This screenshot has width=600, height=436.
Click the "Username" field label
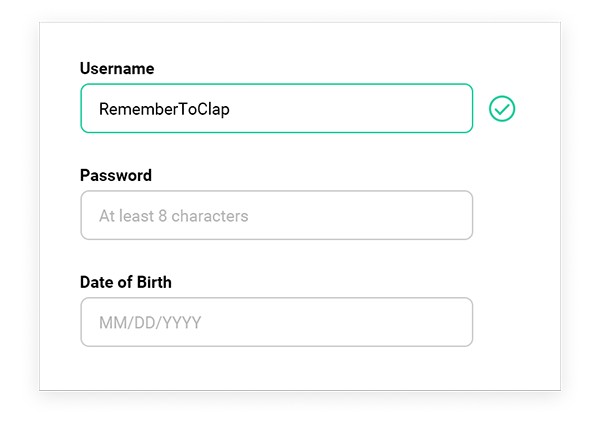(117, 69)
